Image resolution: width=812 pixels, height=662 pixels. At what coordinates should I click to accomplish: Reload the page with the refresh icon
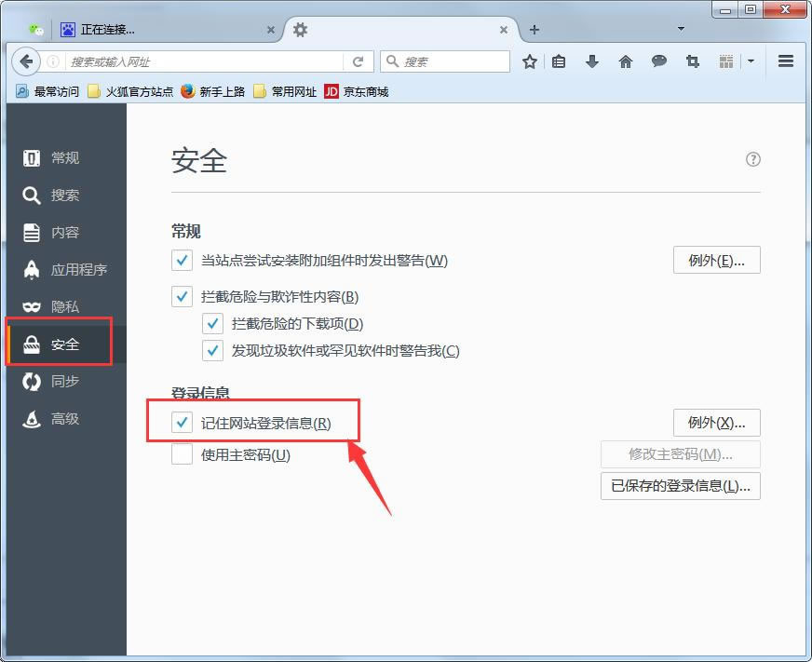click(358, 61)
